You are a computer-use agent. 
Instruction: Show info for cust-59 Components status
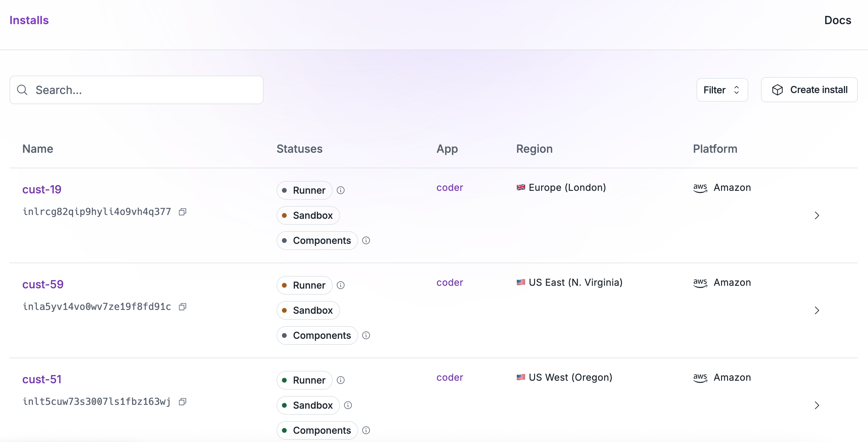click(366, 336)
